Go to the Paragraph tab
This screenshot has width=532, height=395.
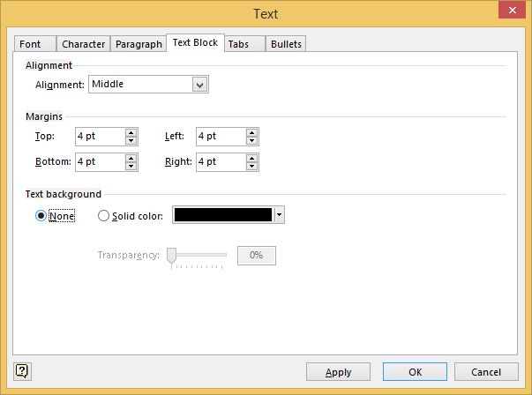[x=139, y=44]
